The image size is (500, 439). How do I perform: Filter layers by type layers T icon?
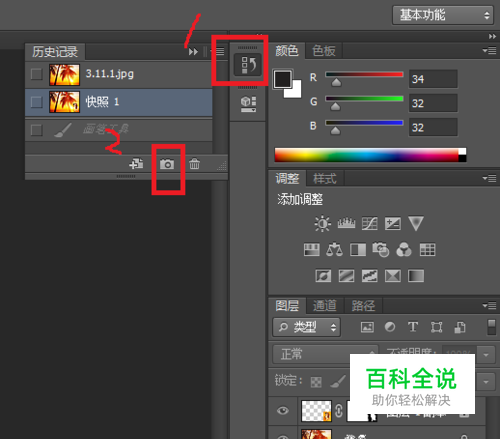[413, 327]
